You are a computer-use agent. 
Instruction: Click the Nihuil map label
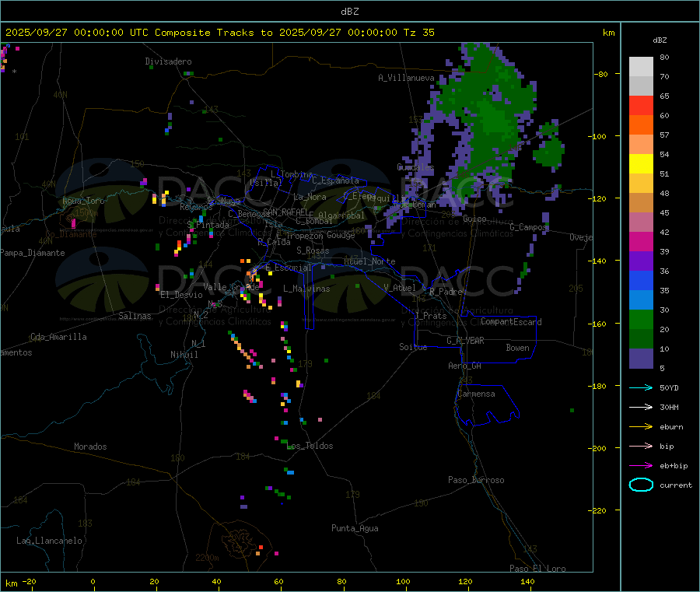pyautogui.click(x=184, y=355)
